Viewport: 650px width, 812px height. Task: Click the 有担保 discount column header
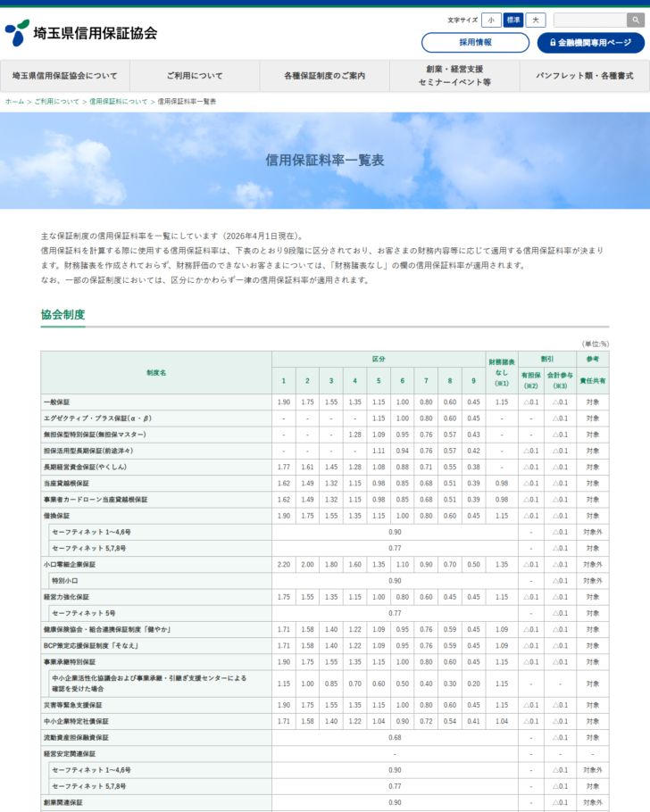tap(530, 381)
